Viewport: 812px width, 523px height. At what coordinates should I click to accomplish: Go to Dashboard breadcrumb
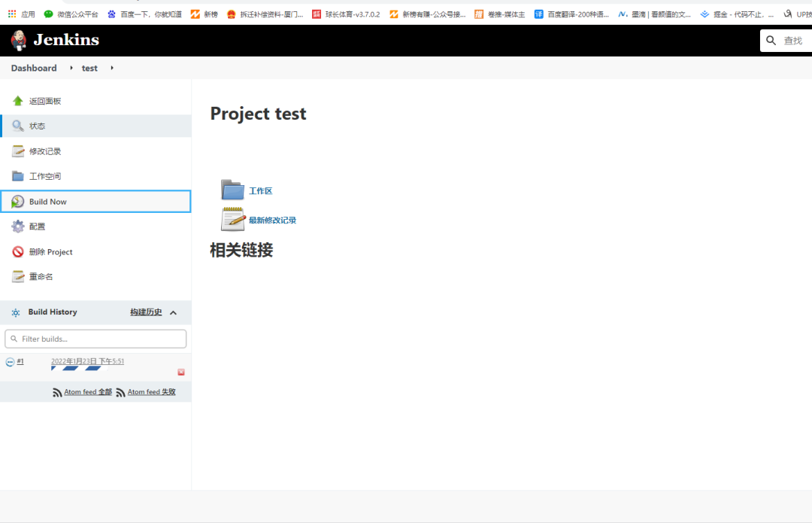(x=34, y=68)
